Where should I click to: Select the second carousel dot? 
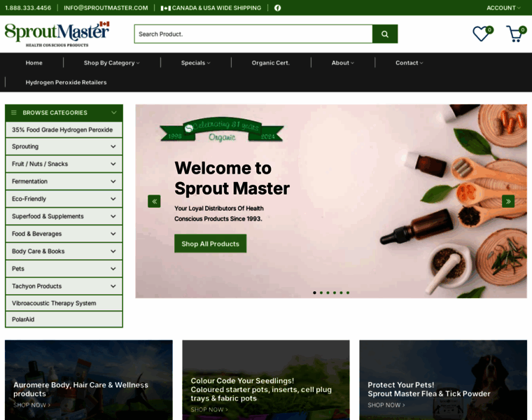tap(321, 293)
